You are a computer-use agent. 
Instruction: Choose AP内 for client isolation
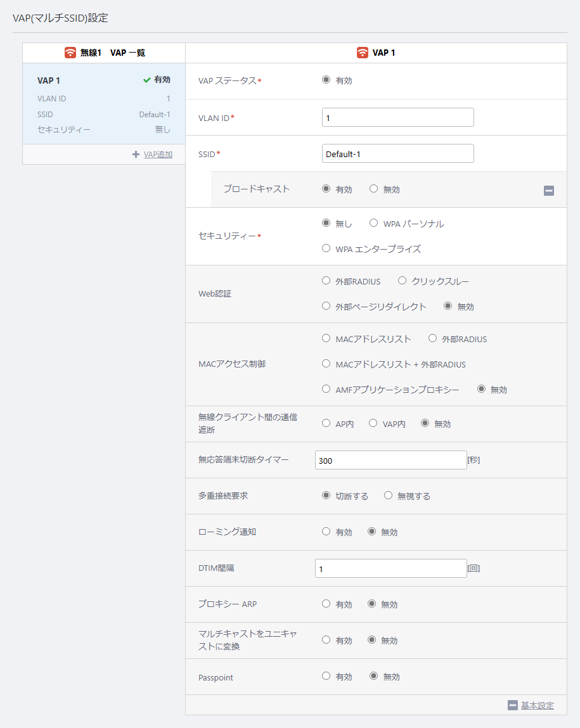326,423
